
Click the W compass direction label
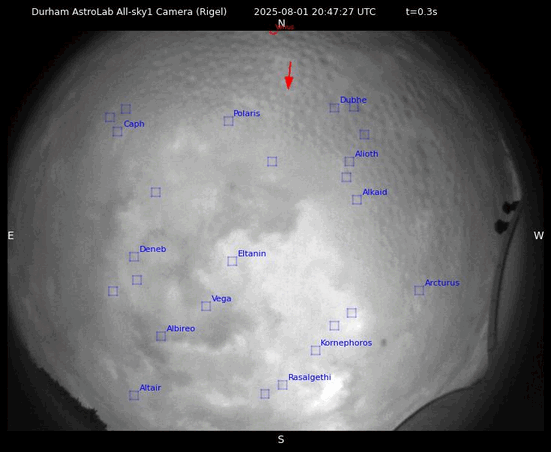[539, 235]
